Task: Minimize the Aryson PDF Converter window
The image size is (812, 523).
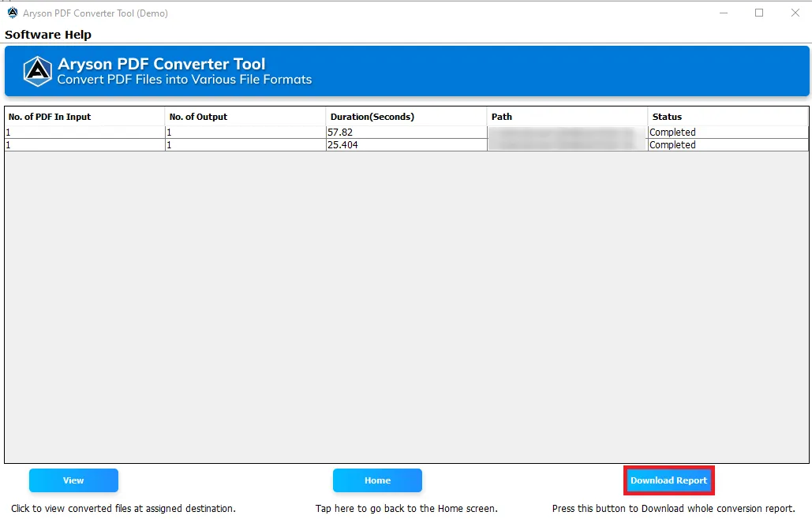Action: point(724,13)
